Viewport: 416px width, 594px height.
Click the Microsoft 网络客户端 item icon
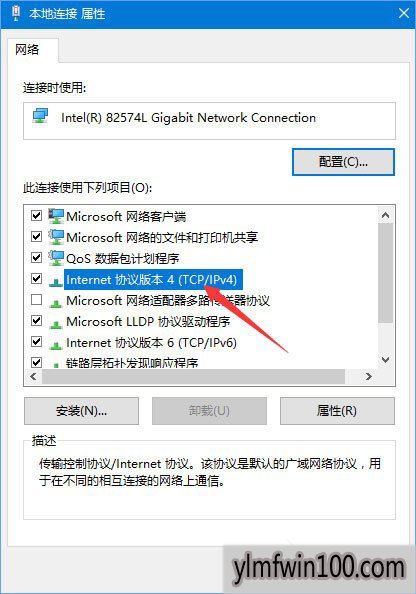pos(56,216)
